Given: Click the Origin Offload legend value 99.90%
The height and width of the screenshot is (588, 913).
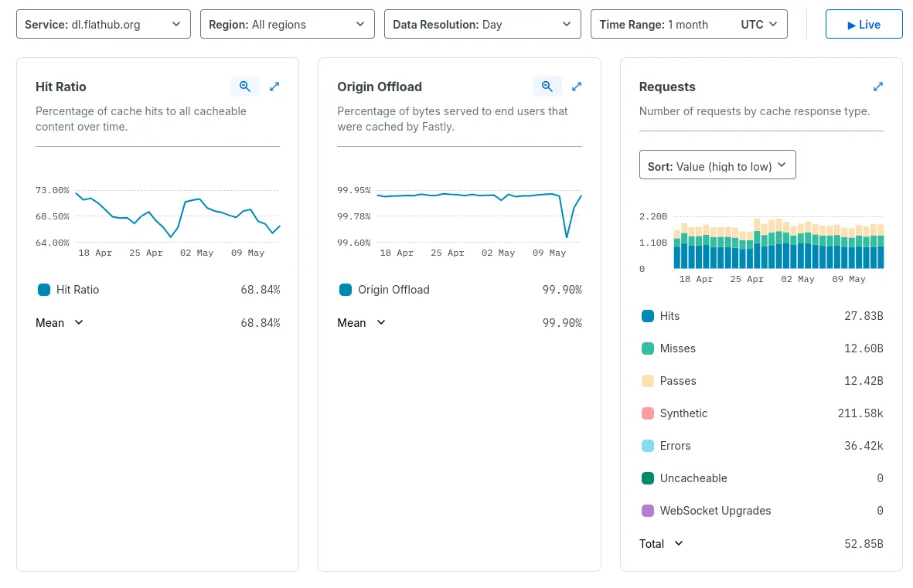Looking at the screenshot, I should [x=562, y=290].
